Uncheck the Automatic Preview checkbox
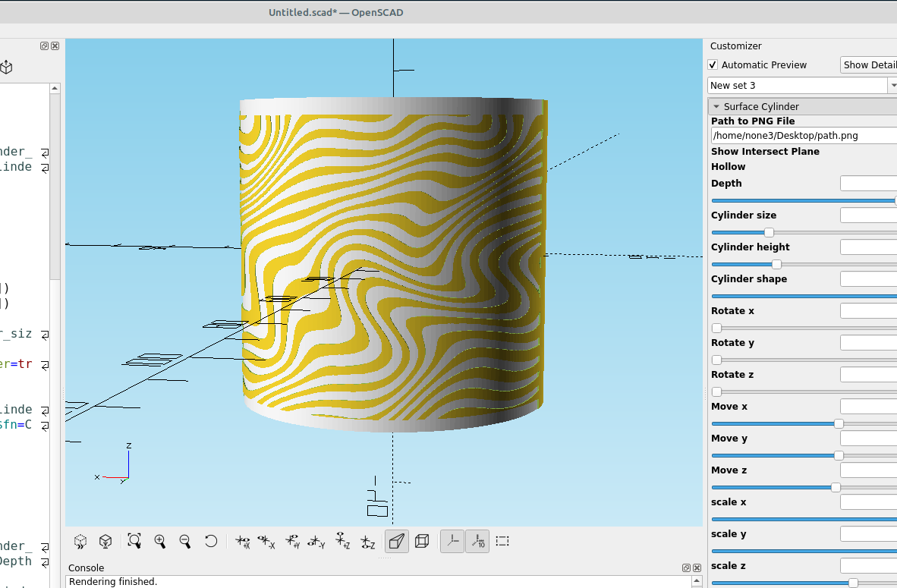This screenshot has width=897, height=588. [x=712, y=64]
